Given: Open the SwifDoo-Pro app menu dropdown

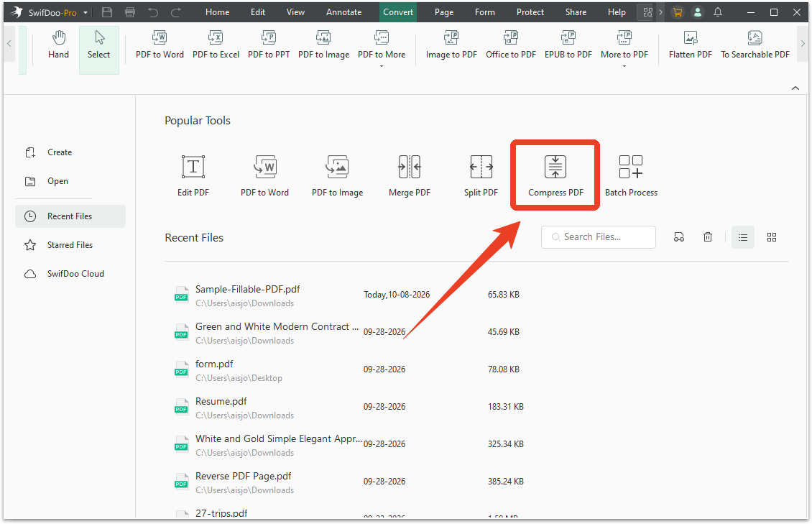Looking at the screenshot, I should 86,12.
